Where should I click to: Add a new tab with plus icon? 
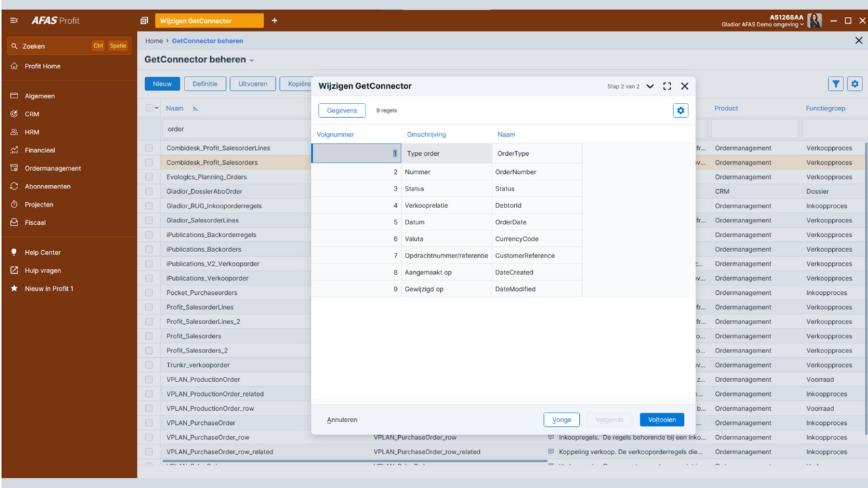point(275,20)
